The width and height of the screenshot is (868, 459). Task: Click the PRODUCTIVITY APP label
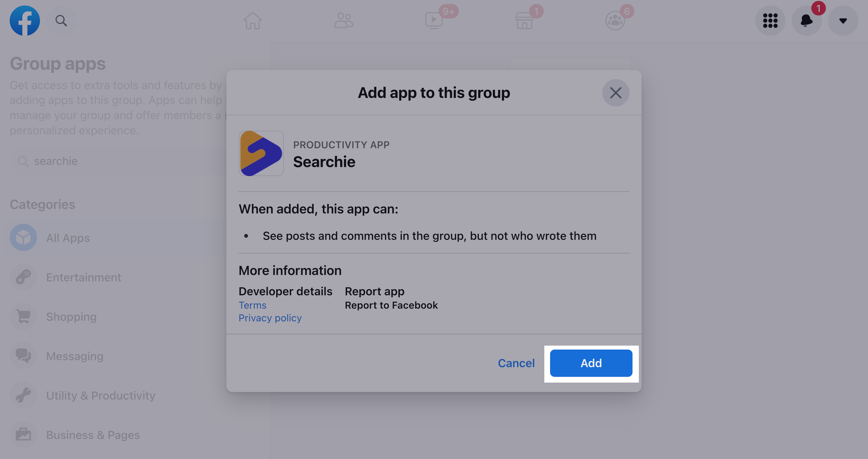(x=341, y=145)
